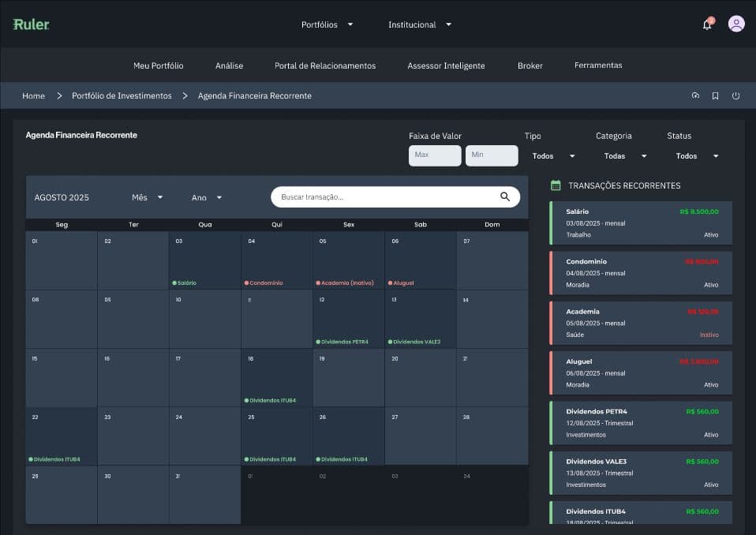Click the cloud upload icon
The height and width of the screenshot is (535, 756).
tap(695, 95)
